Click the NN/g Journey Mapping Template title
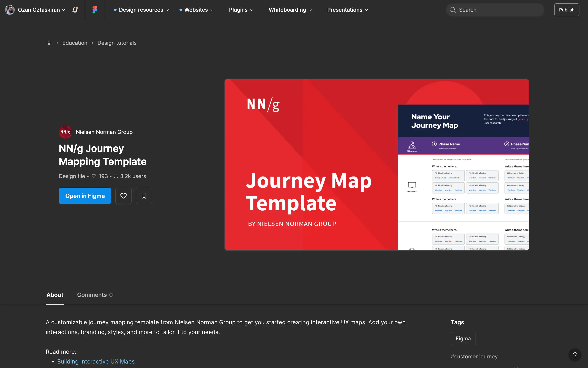588x368 pixels. point(102,155)
